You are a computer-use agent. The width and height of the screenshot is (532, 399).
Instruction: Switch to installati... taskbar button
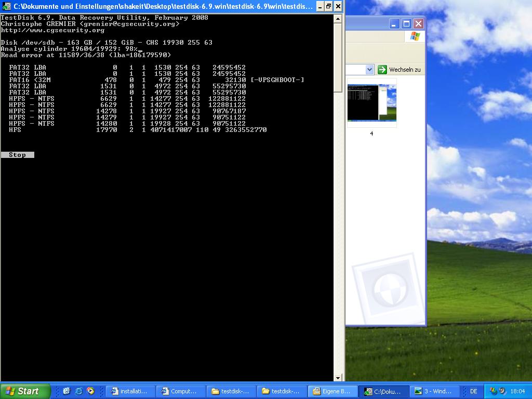tap(130, 391)
